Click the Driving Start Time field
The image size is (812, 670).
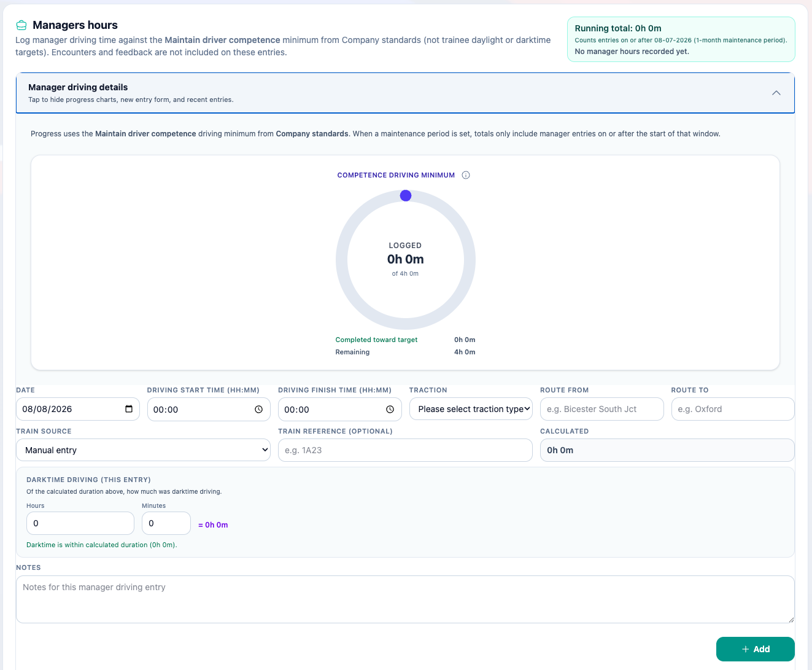click(209, 410)
